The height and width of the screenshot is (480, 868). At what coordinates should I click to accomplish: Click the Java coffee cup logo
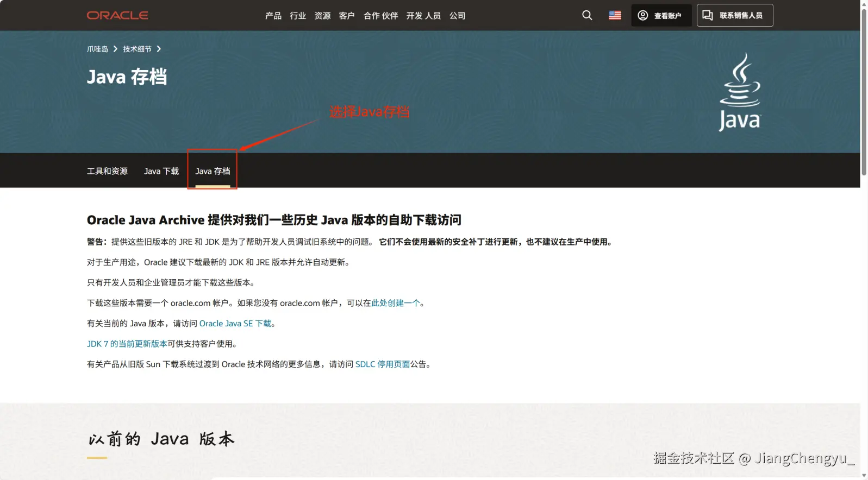[740, 92]
